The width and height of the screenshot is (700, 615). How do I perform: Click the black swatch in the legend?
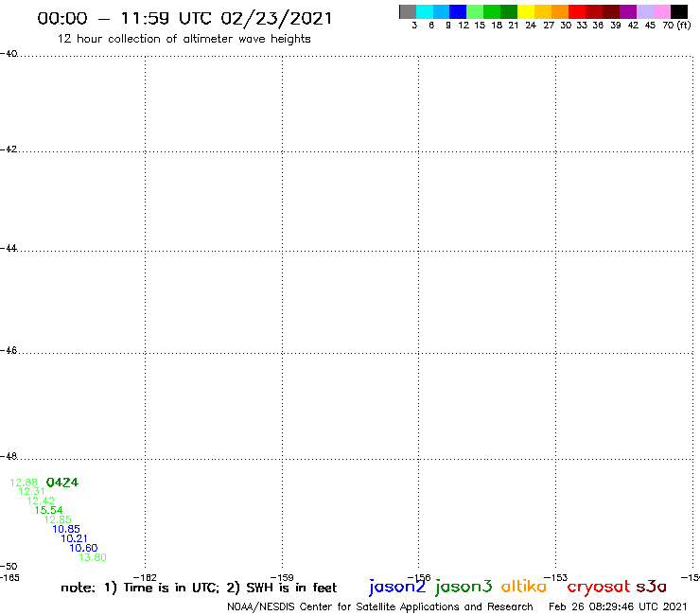click(679, 11)
